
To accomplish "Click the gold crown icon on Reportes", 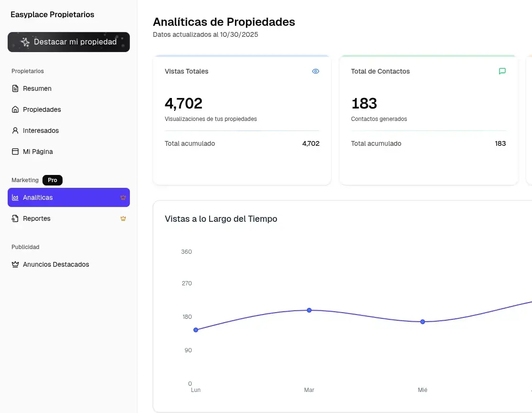I will click(x=123, y=218).
